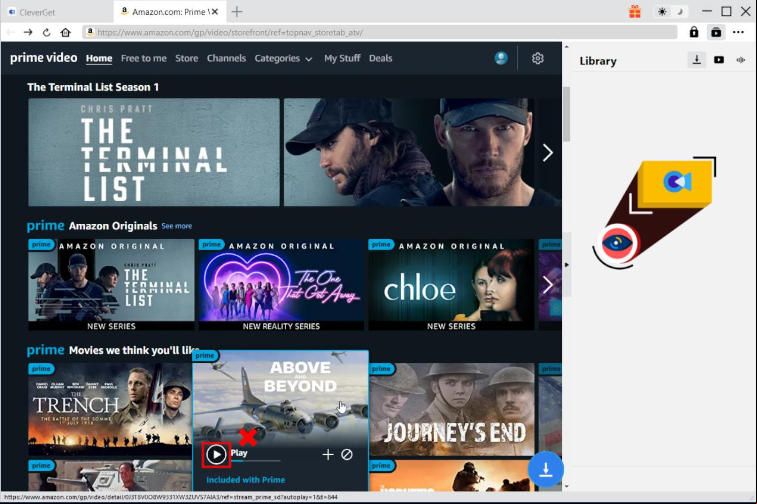Viewport: 757px width, 504px height.
Task: Click the scrollbar down arrow
Action: pyautogui.click(x=566, y=486)
